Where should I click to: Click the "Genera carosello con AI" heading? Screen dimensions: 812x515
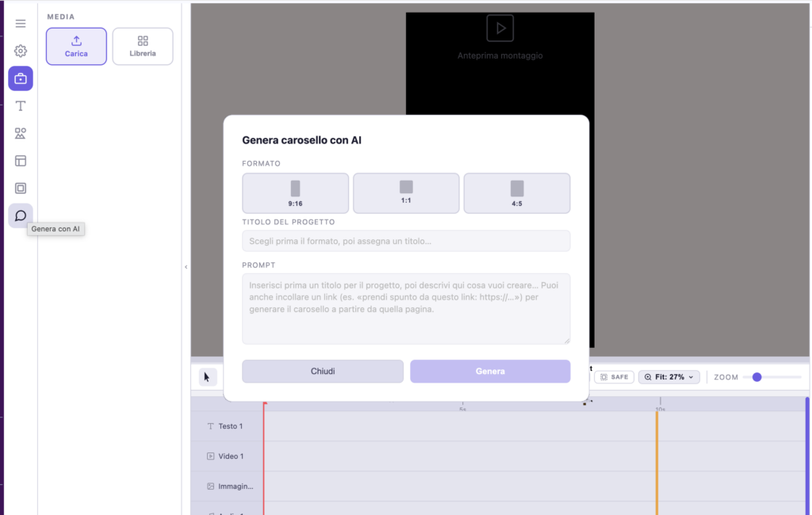(x=302, y=140)
